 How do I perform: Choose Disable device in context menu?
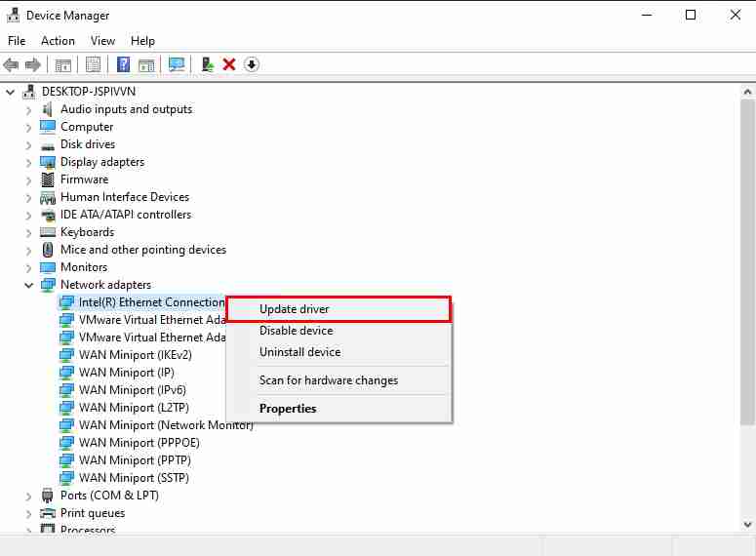338,331
